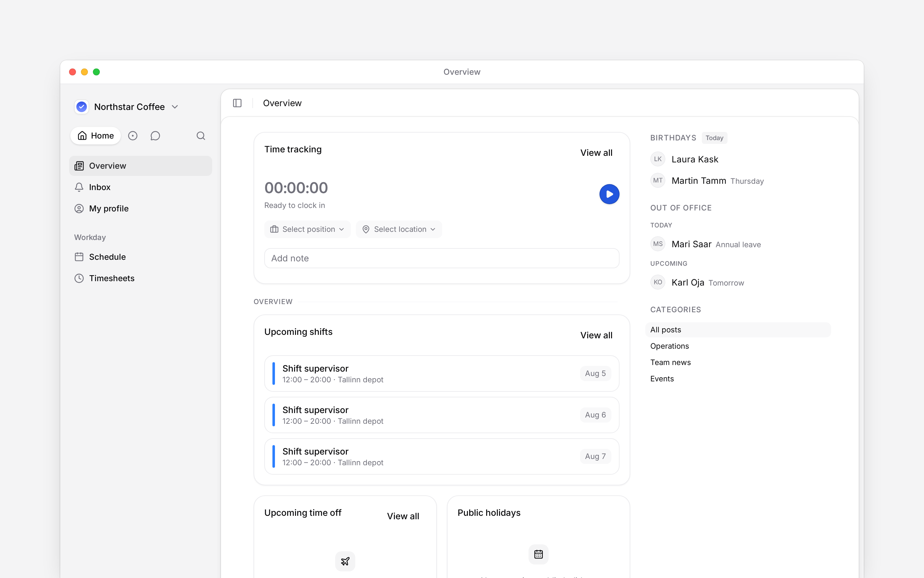
Task: Select the All posts category
Action: coord(738,330)
